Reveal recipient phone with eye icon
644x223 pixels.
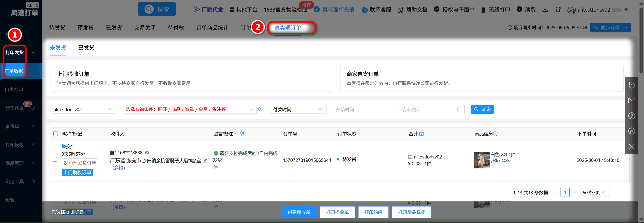pos(147,153)
